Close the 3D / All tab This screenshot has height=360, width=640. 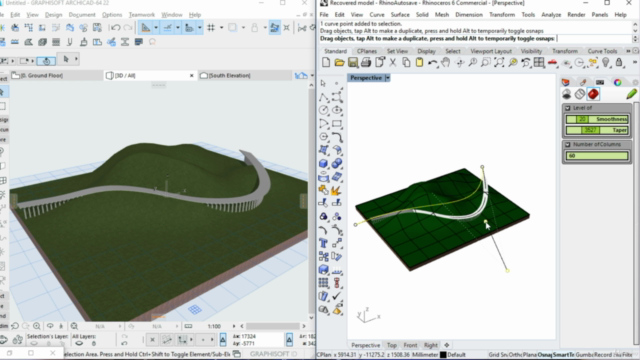point(191,76)
